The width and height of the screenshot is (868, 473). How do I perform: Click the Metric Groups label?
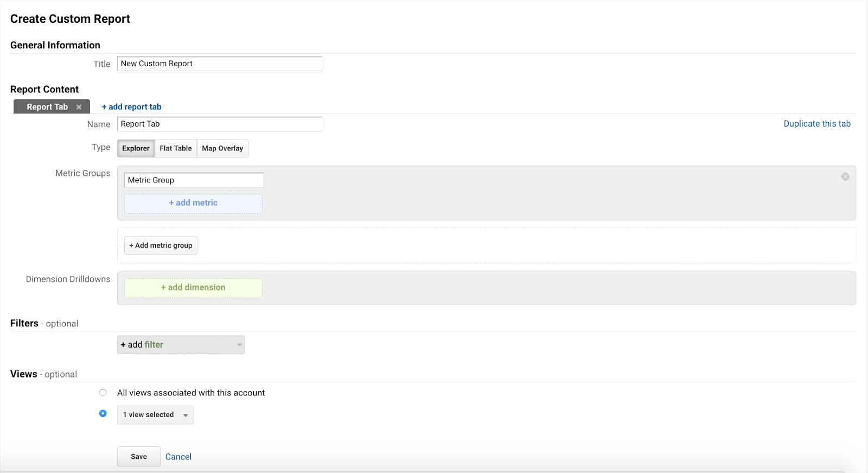[x=82, y=173]
